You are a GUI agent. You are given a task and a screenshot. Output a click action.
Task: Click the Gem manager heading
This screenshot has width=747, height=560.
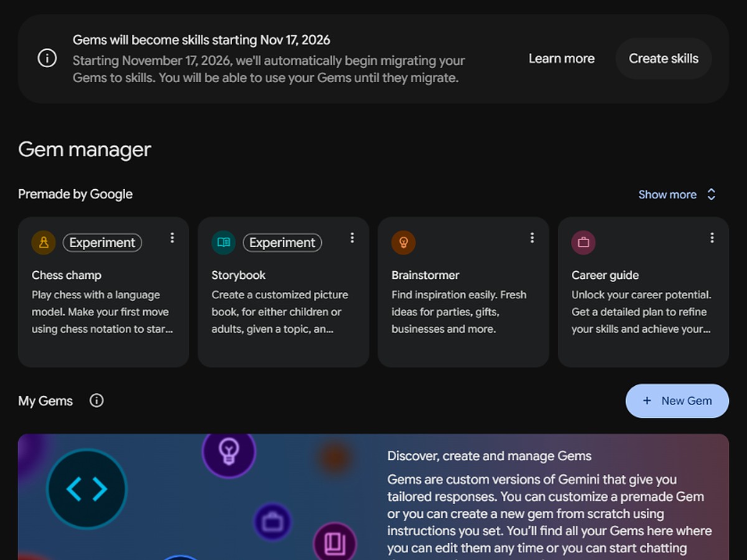[x=85, y=149]
